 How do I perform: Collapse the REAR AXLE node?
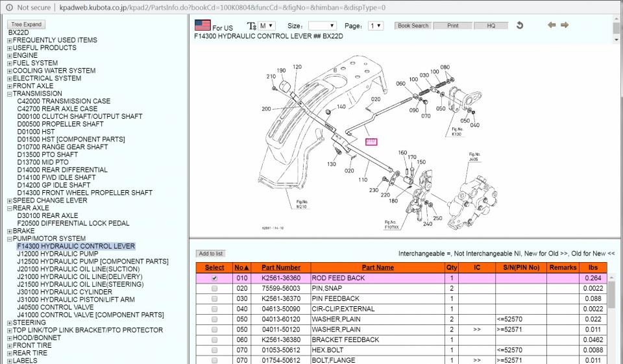pos(10,208)
